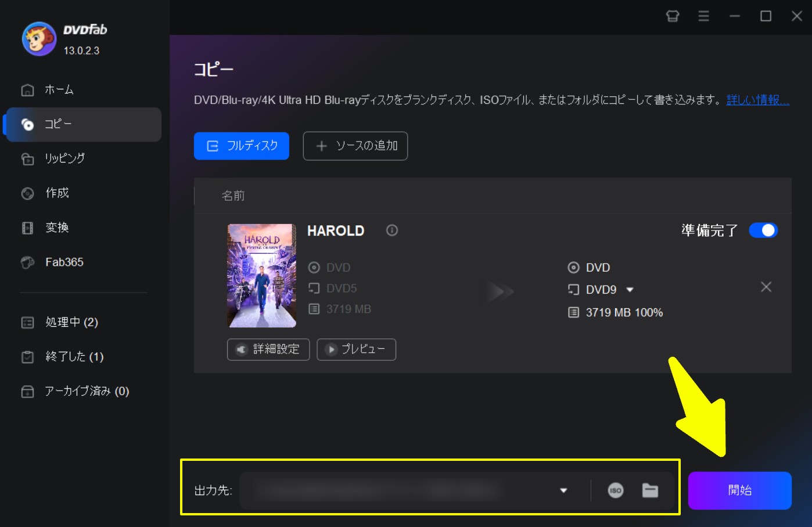Click the source DVD5 label
This screenshot has height=527, width=812.
point(342,288)
